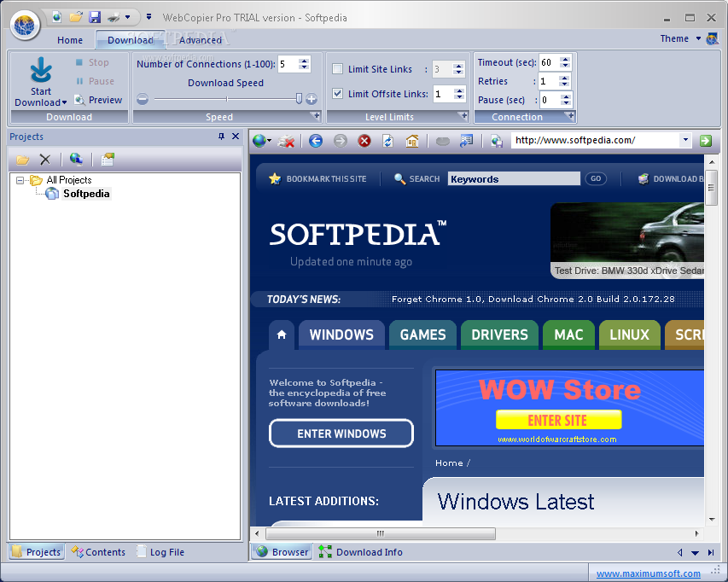
Task: Click the middle tick of Download Speed slider
Action: (226, 99)
